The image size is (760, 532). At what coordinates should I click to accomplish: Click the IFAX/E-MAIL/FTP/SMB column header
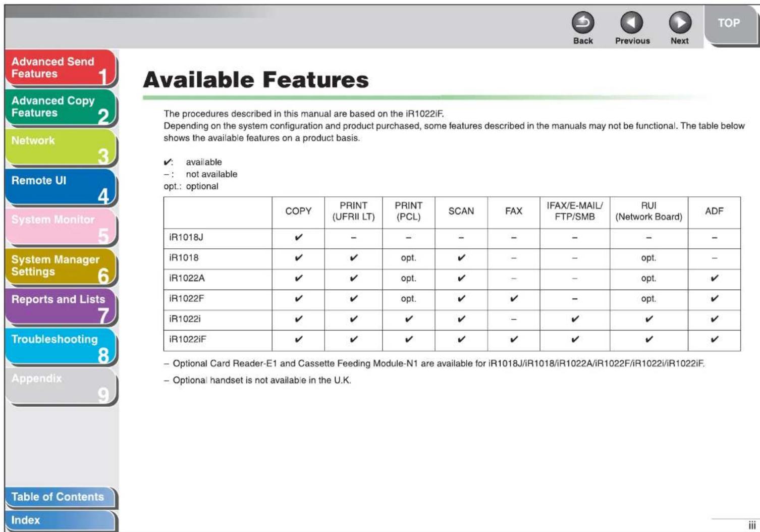575,211
